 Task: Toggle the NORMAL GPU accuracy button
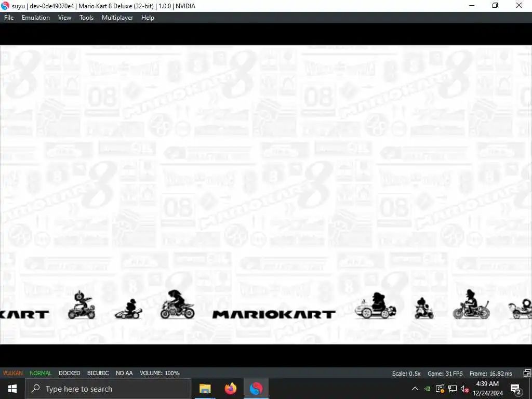pos(41,373)
